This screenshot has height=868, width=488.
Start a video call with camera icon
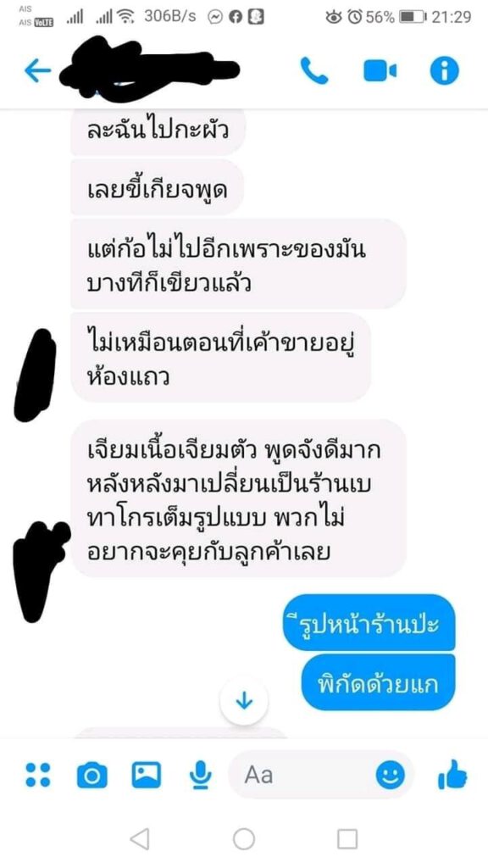click(x=380, y=71)
